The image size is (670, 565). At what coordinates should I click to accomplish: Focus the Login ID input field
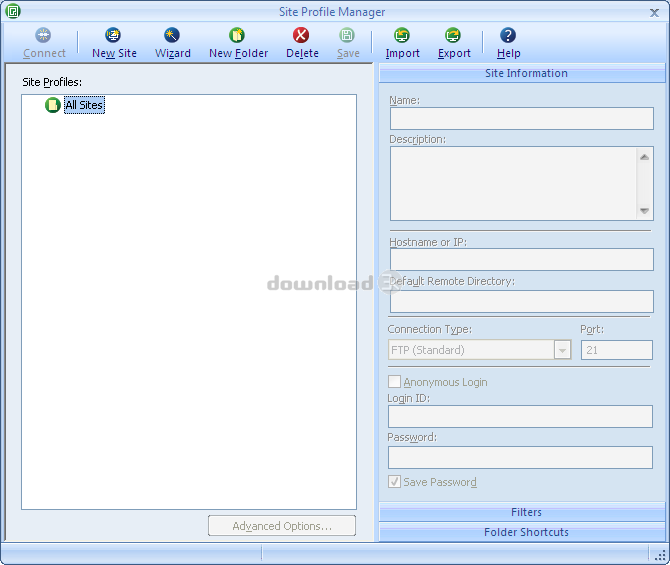[520, 417]
